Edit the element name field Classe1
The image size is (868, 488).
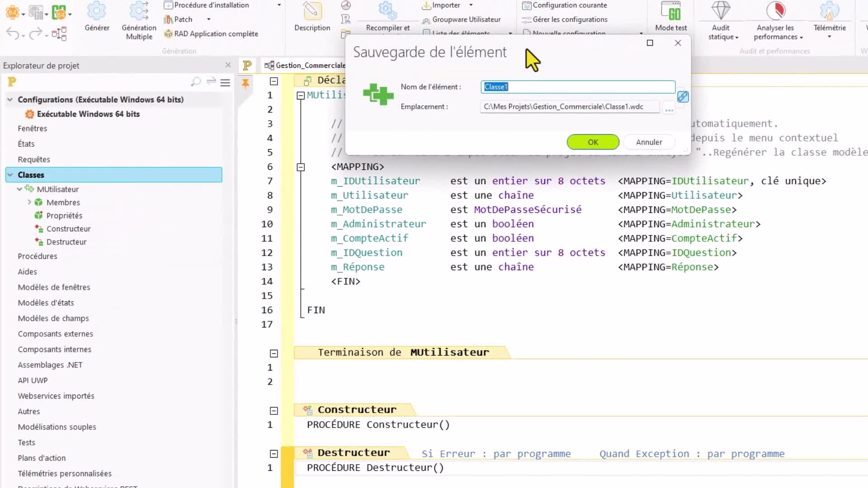577,87
